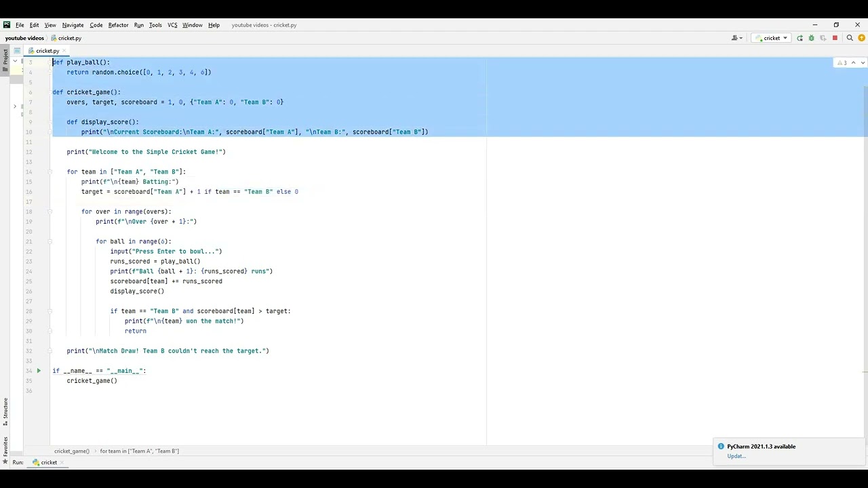Open the Run menu
This screenshot has width=868, height=488.
139,25
